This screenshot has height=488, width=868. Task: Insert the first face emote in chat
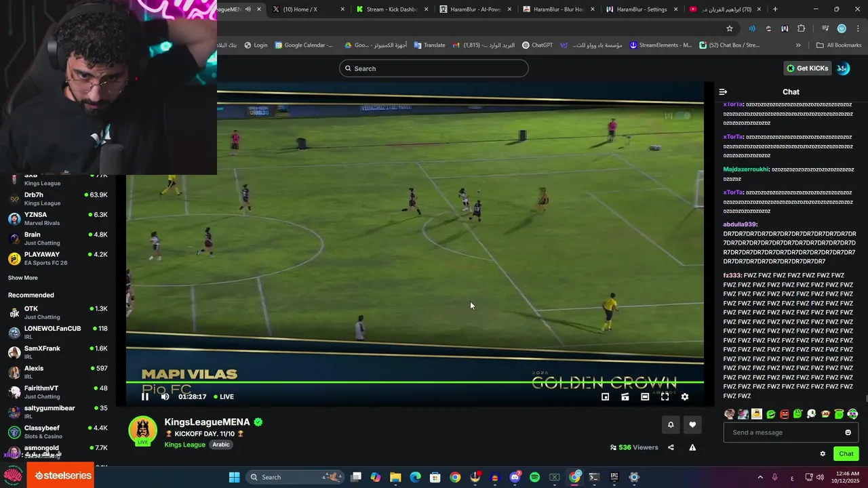coord(730,414)
